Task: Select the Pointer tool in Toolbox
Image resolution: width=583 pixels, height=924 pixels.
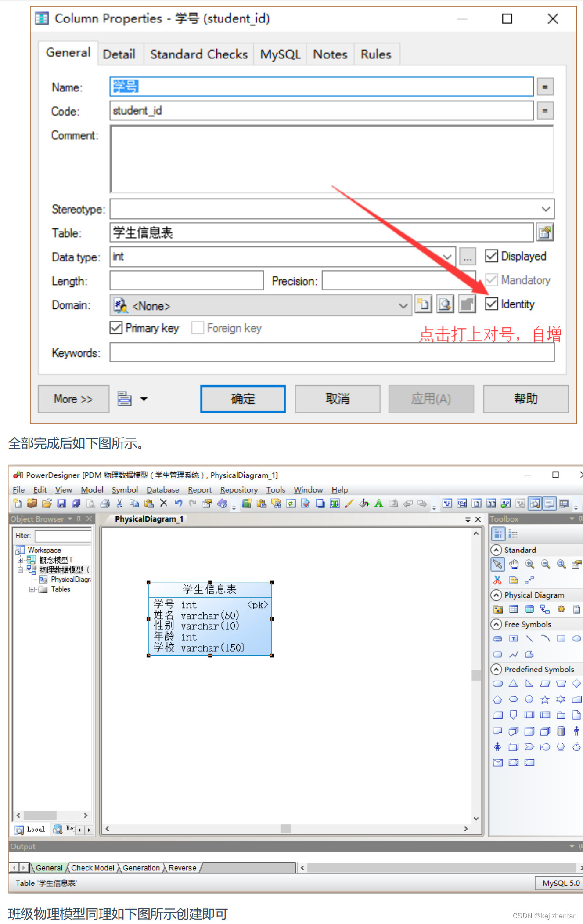Action: (497, 564)
